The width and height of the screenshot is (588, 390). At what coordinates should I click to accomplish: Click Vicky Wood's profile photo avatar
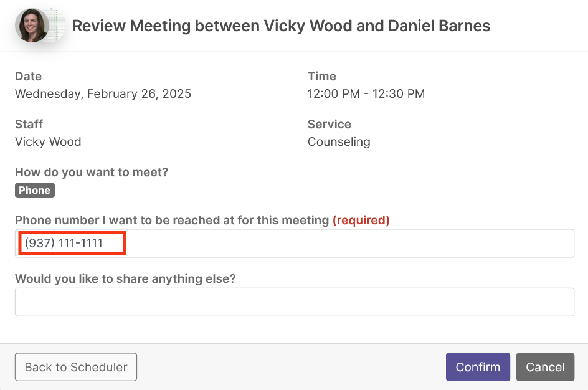click(x=32, y=26)
